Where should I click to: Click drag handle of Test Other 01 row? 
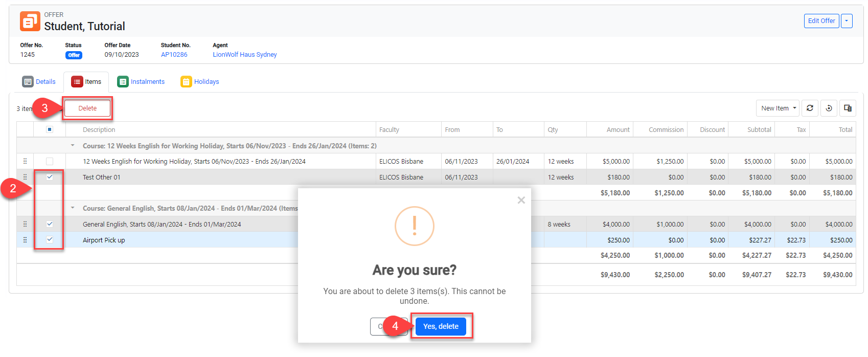(25, 177)
